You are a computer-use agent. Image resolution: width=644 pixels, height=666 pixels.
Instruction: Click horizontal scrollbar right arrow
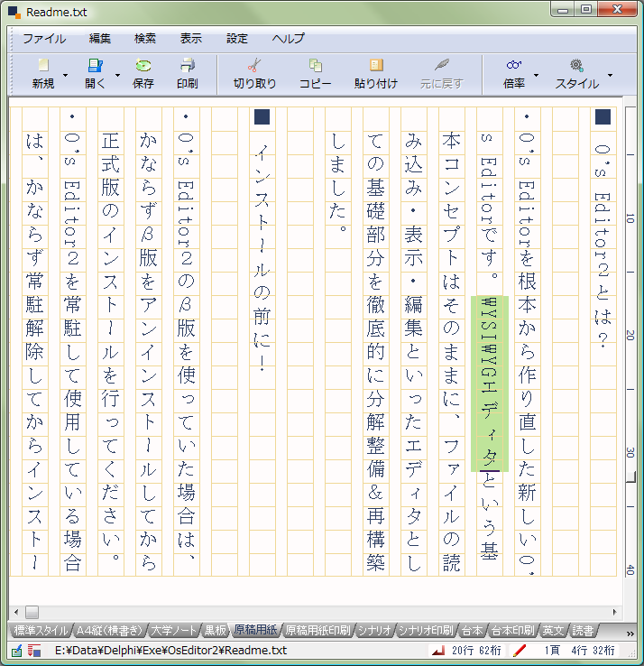pos(614,612)
